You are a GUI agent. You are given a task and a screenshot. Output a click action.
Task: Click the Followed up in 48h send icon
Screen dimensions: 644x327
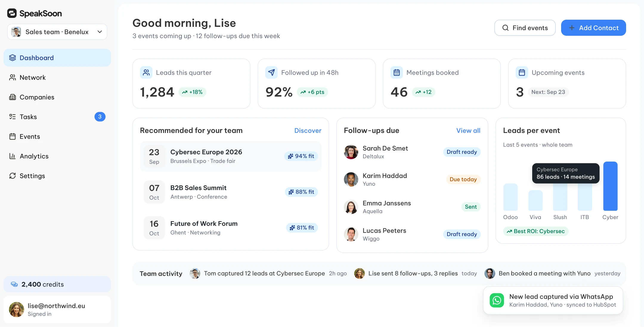coord(271,72)
